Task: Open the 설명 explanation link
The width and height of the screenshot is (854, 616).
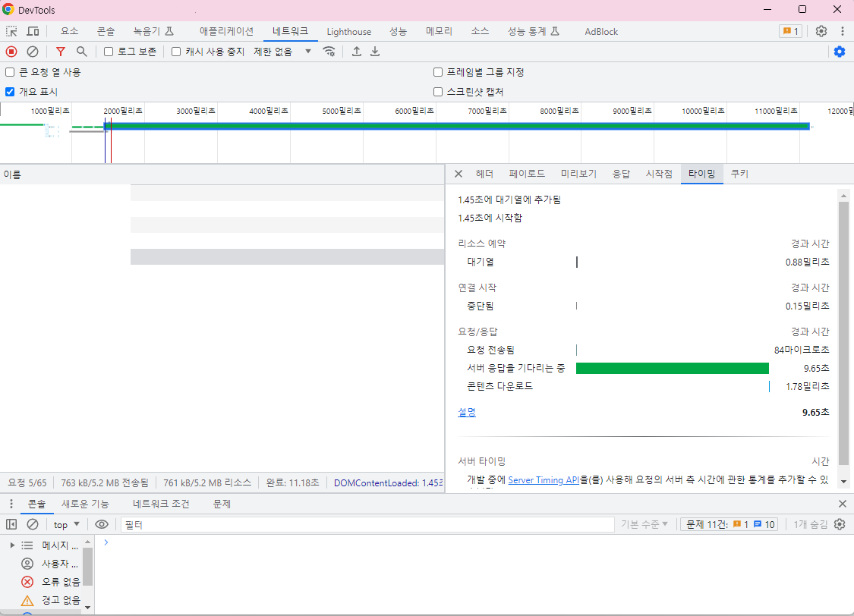Action: click(x=467, y=413)
